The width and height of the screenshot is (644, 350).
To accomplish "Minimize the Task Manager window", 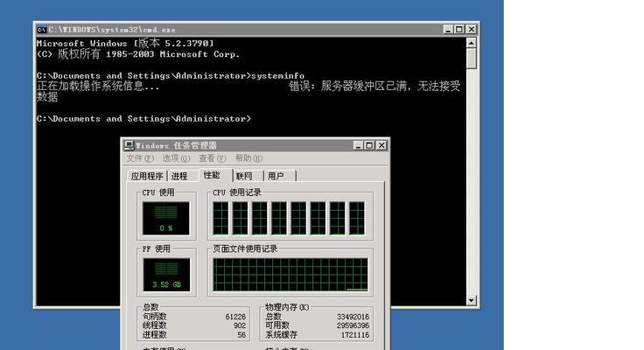I will pos(358,145).
